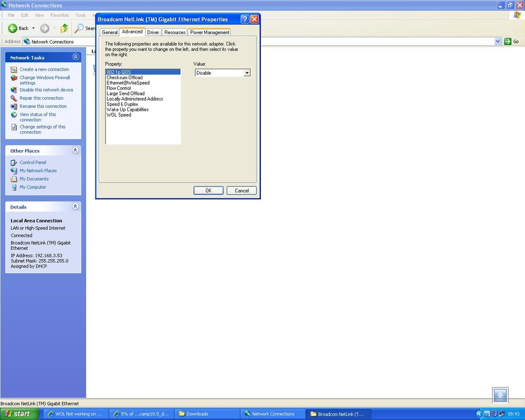Open the Back button history dropdown arrow
The height and width of the screenshot is (420, 525).
34,28
